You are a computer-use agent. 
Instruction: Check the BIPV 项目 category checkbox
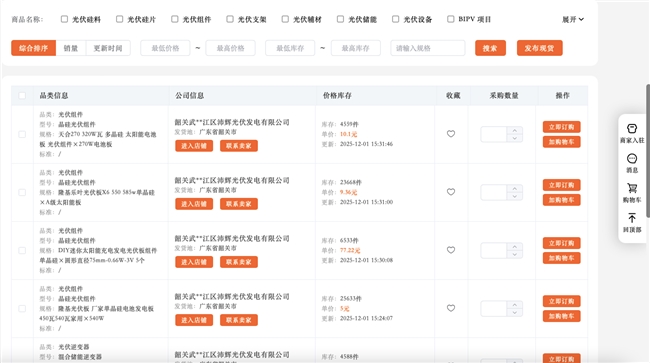(451, 19)
